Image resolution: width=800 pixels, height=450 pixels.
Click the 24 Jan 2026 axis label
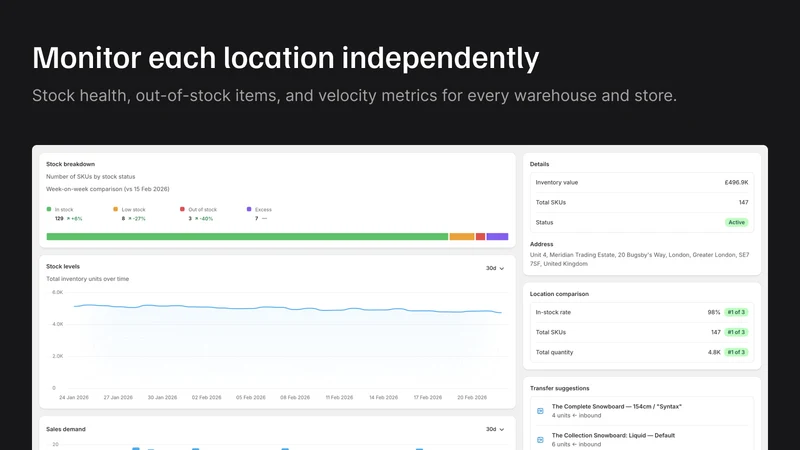[74, 397]
